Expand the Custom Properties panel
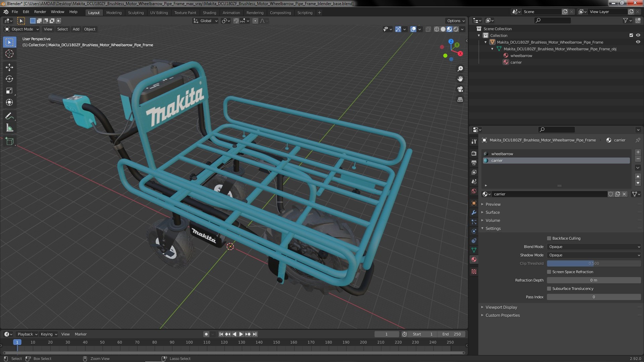This screenshot has width=644, height=362. 502,315
